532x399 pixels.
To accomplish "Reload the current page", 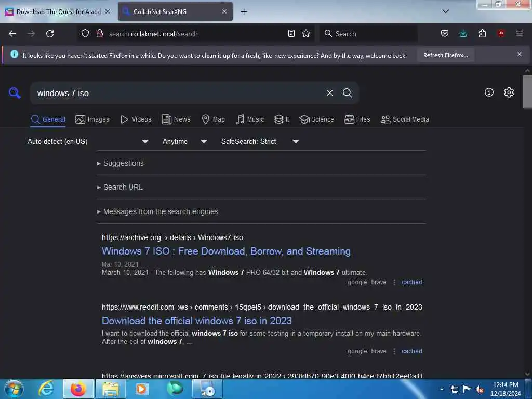I will tap(50, 34).
